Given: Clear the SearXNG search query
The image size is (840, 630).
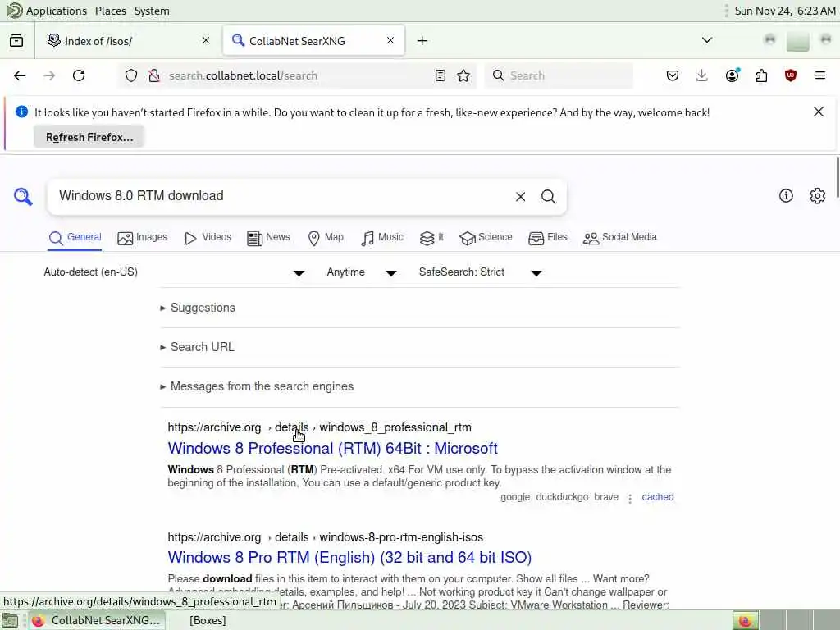Looking at the screenshot, I should point(520,197).
